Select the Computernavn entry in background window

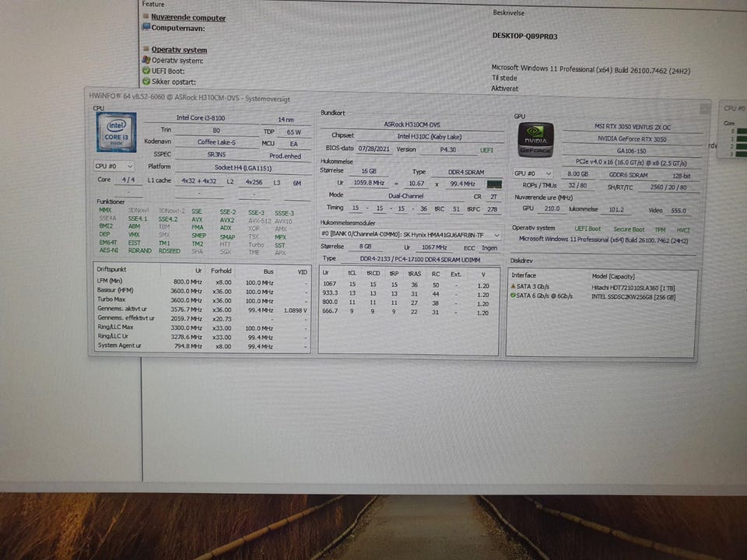(178, 28)
